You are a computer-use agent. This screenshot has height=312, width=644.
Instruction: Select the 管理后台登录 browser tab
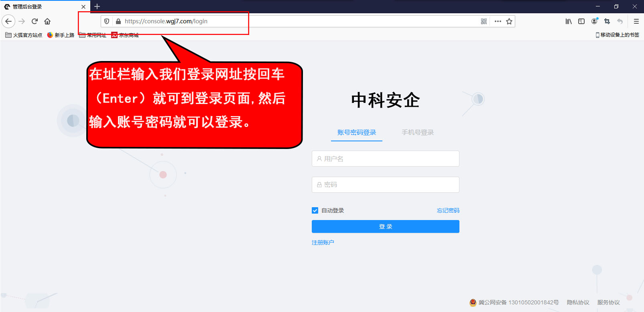pos(45,7)
